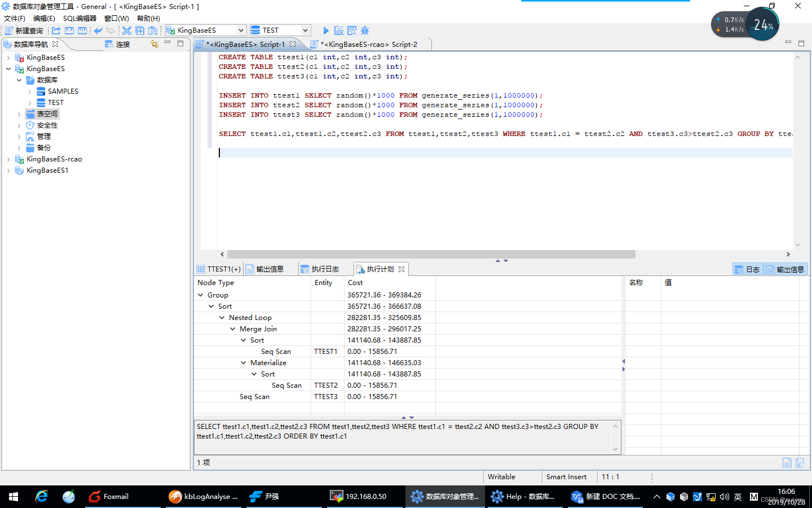Click the debug bug icon in toolbar
Image resolution: width=812 pixels, height=508 pixels.
point(365,30)
